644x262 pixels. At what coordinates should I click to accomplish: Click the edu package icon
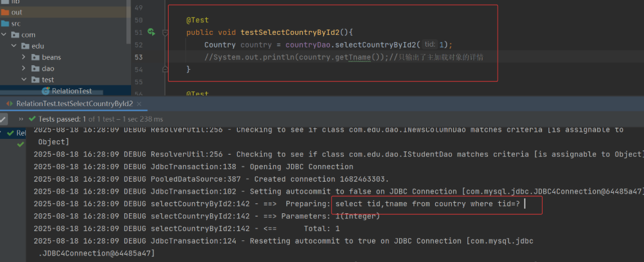(26, 45)
